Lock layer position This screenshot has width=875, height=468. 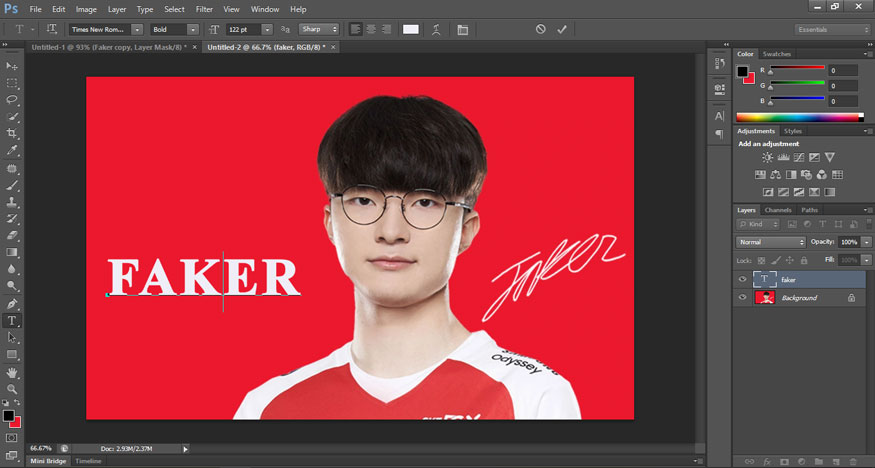[x=790, y=260]
